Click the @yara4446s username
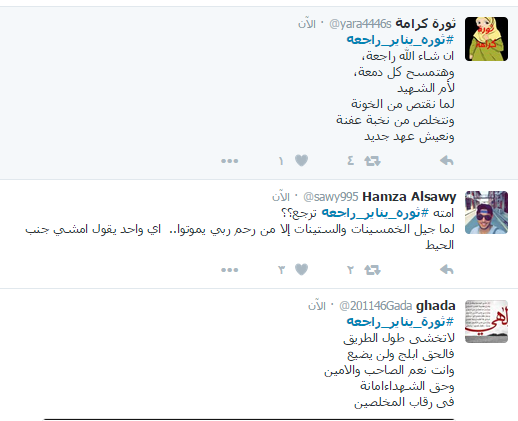 click(360, 24)
